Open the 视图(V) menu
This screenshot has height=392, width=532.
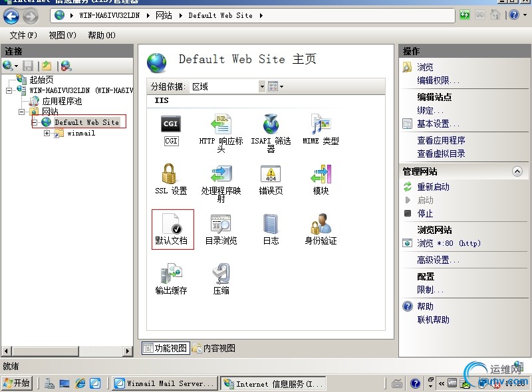click(x=63, y=35)
